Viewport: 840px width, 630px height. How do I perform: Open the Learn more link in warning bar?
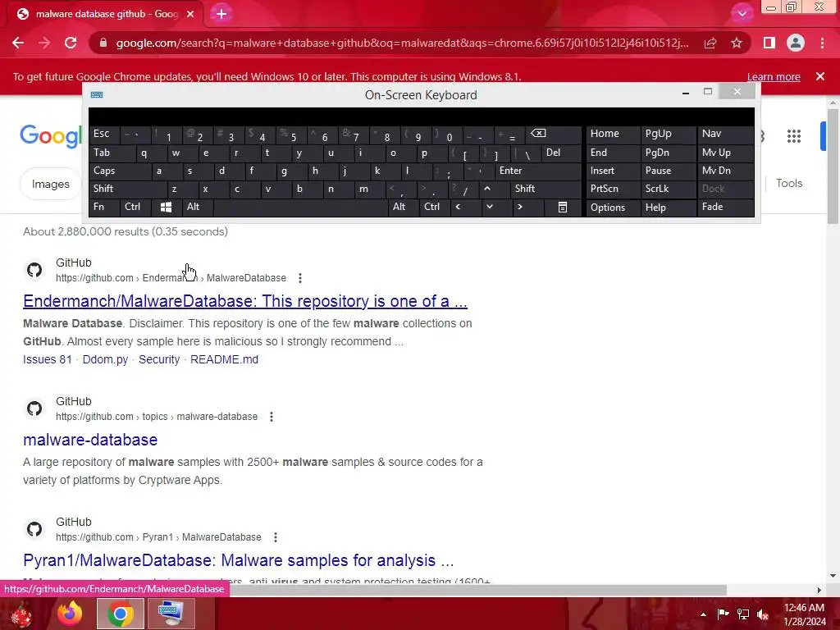click(774, 76)
